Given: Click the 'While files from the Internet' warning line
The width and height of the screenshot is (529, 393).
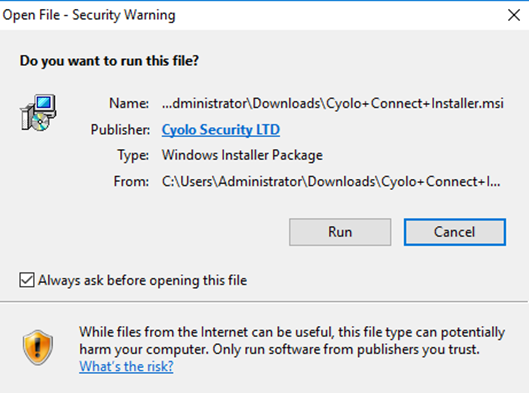Looking at the screenshot, I should tap(292, 332).
